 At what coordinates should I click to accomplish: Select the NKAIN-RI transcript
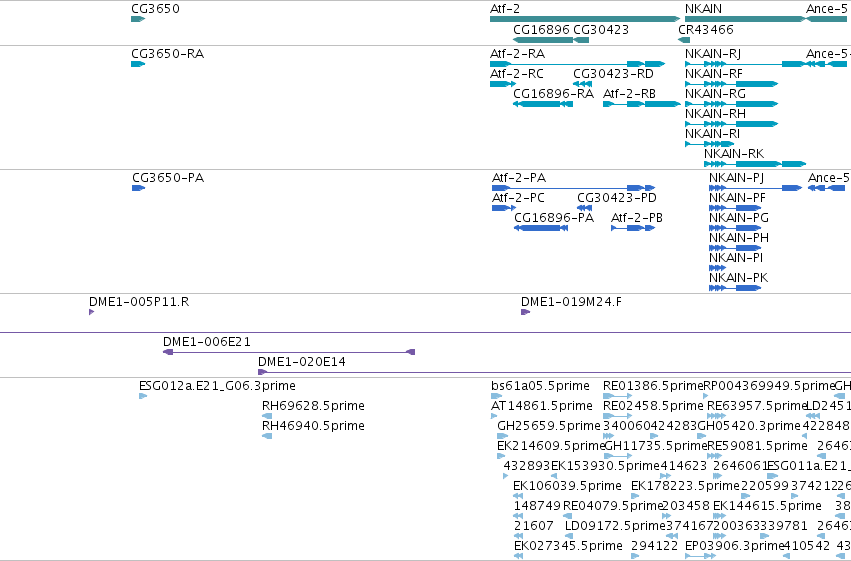point(710,144)
